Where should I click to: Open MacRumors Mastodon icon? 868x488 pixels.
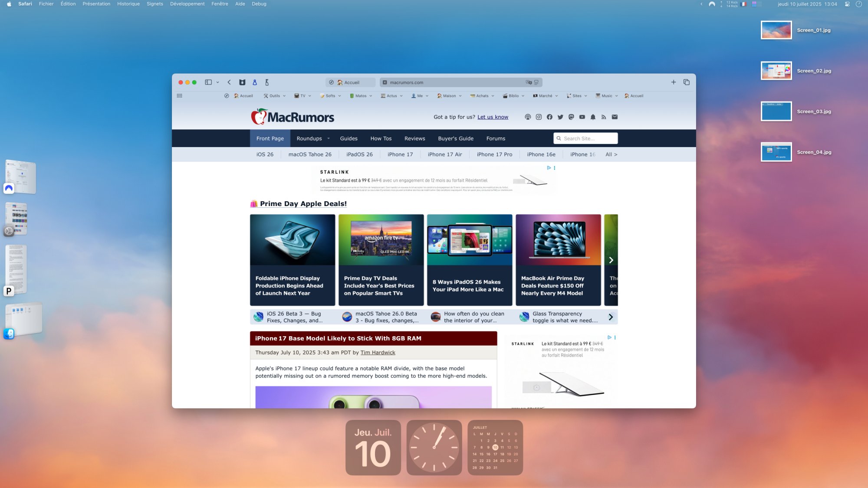tap(571, 117)
